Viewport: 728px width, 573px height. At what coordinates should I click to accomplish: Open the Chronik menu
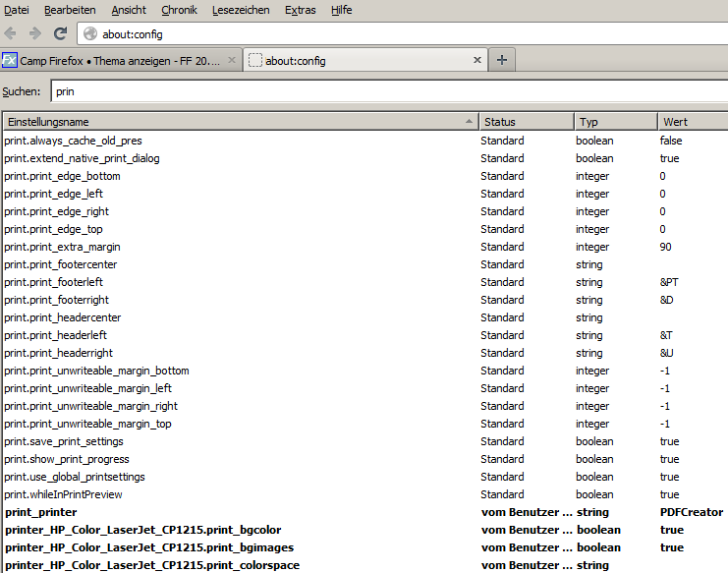click(x=179, y=10)
